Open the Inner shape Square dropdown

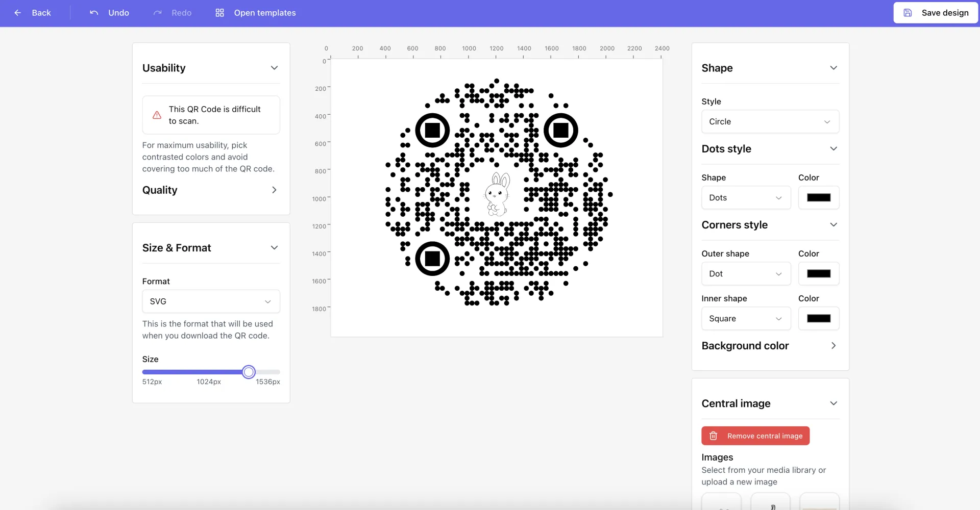[746, 319]
